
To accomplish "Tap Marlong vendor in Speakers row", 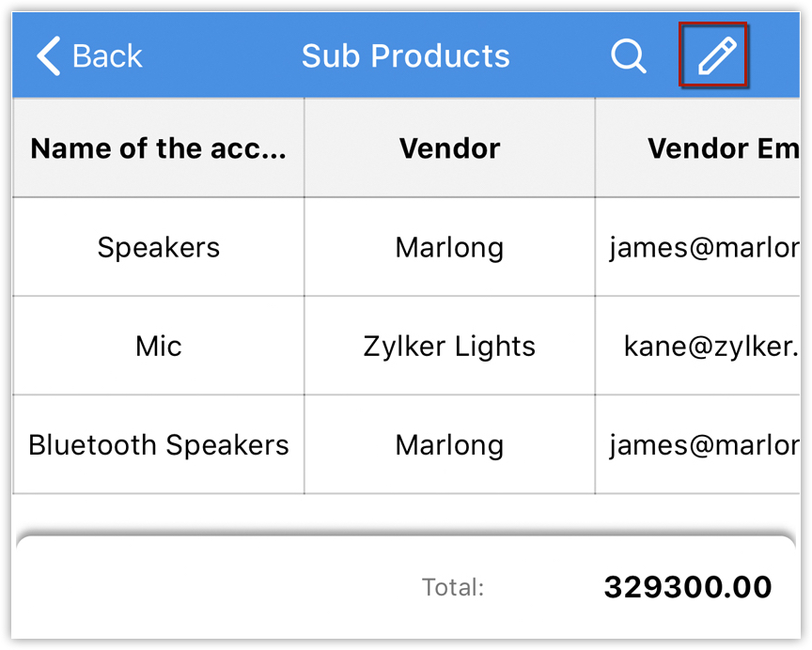I will (449, 248).
